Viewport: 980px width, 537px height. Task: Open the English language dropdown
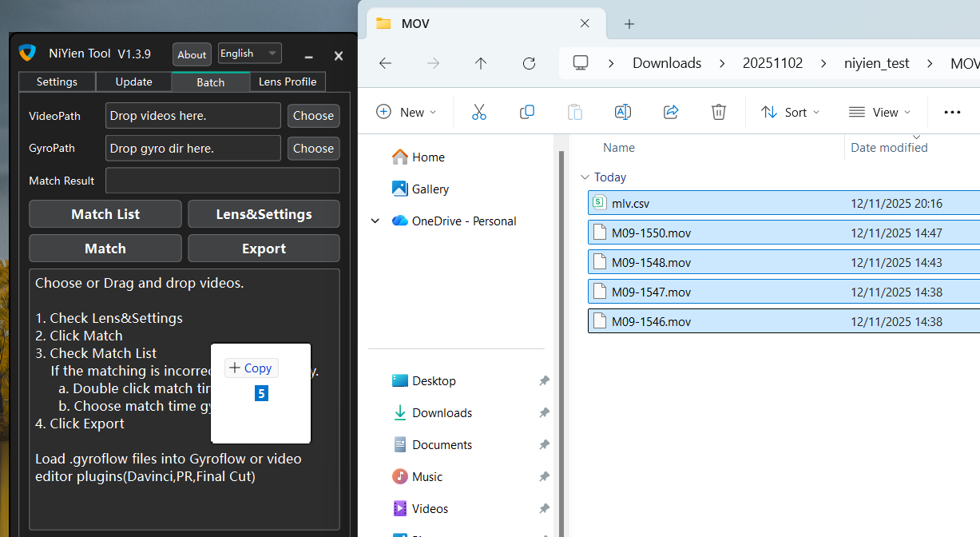249,53
